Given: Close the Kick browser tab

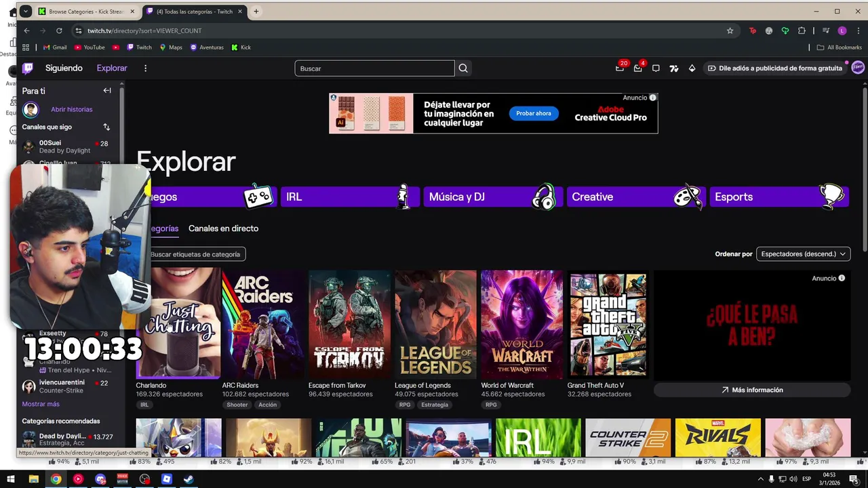Looking at the screenshot, I should (132, 12).
